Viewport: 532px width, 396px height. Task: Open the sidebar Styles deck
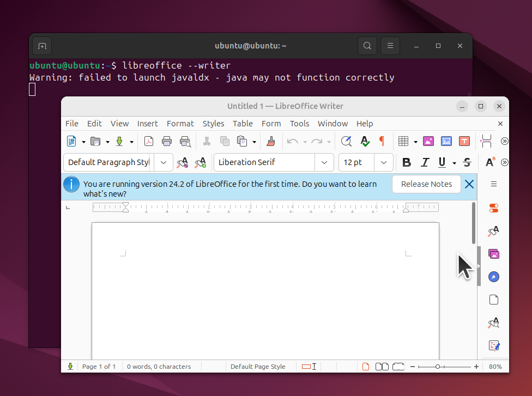(x=494, y=231)
